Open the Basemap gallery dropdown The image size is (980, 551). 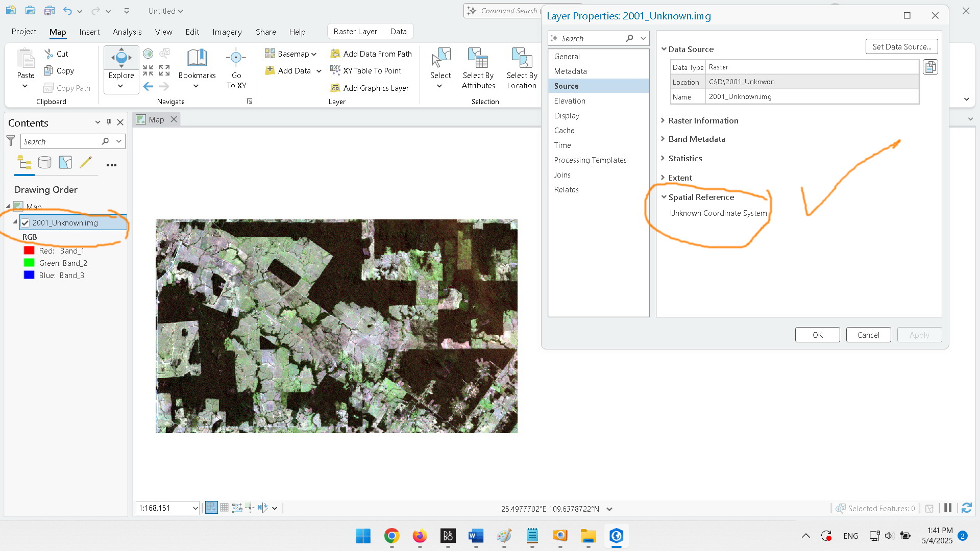(x=313, y=54)
